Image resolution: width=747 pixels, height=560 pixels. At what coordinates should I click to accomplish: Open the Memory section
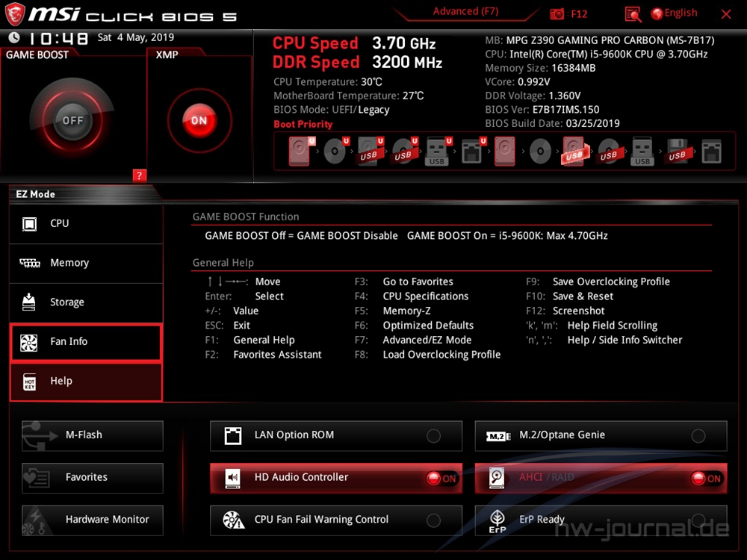(x=86, y=263)
